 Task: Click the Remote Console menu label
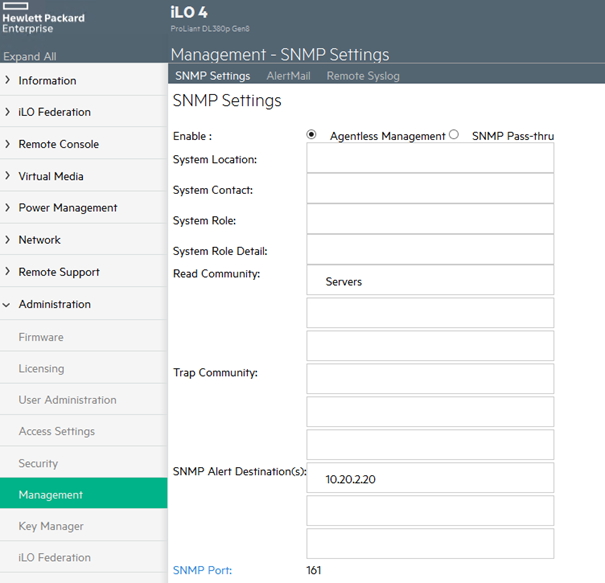point(59,144)
